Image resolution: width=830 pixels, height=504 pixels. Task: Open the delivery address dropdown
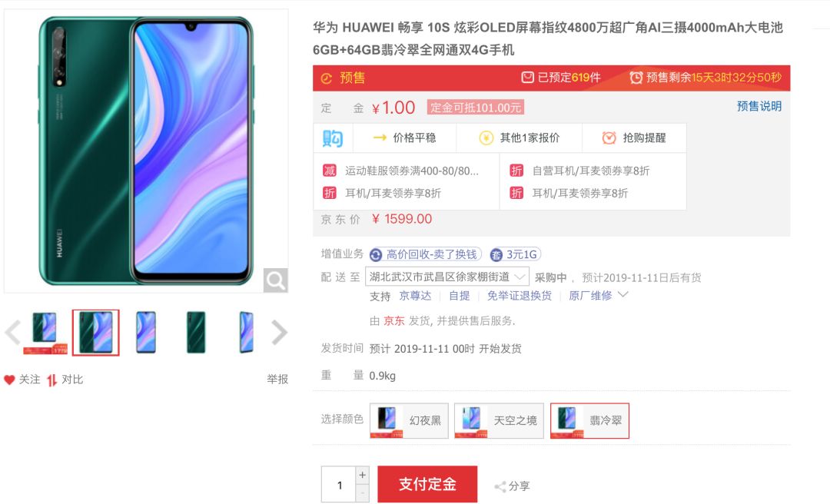coord(447,277)
